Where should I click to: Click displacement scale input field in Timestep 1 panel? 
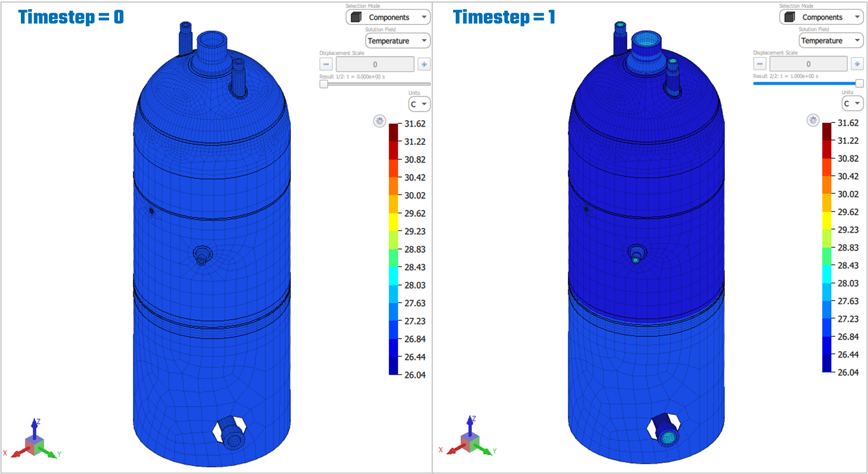[x=808, y=64]
